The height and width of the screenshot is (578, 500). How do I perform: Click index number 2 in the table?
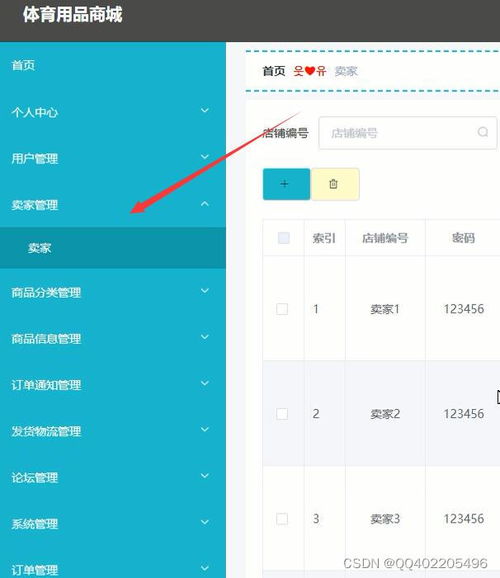pos(316,414)
